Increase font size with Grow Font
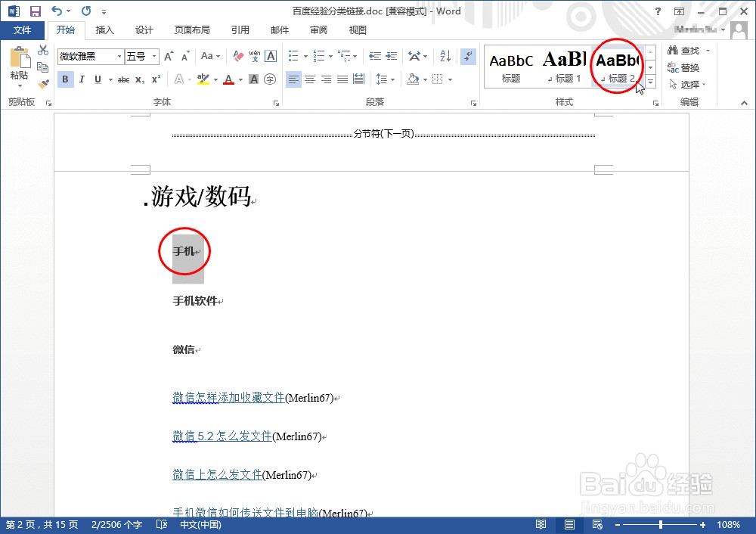The width and height of the screenshot is (756, 534). [x=169, y=57]
